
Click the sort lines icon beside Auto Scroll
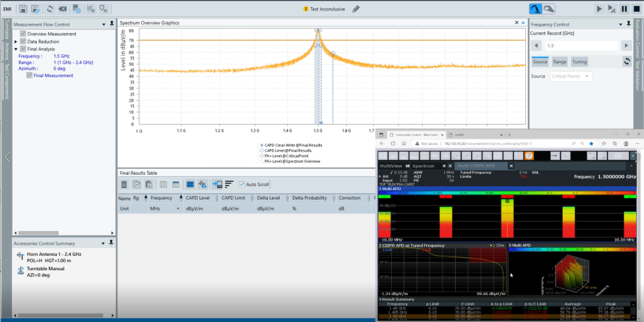pos(229,184)
